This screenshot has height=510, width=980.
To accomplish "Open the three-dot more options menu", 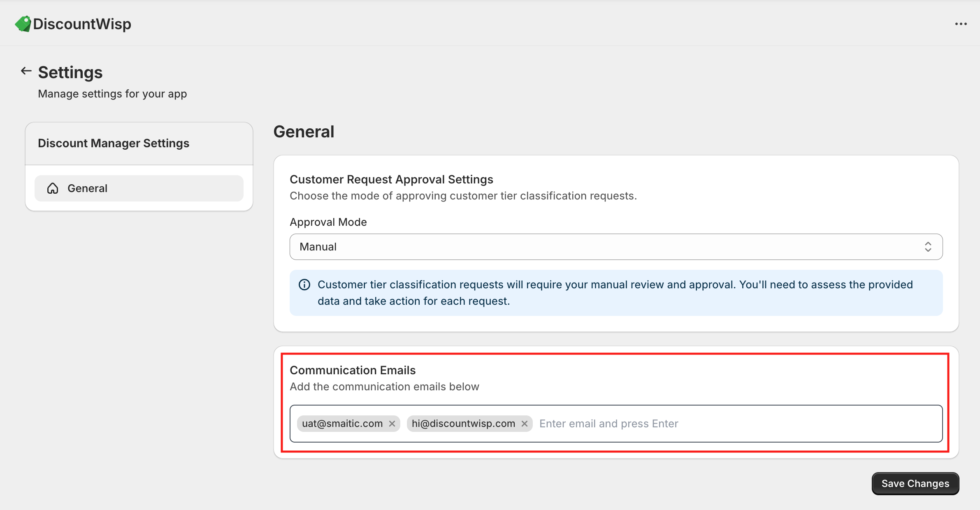I will (x=961, y=24).
